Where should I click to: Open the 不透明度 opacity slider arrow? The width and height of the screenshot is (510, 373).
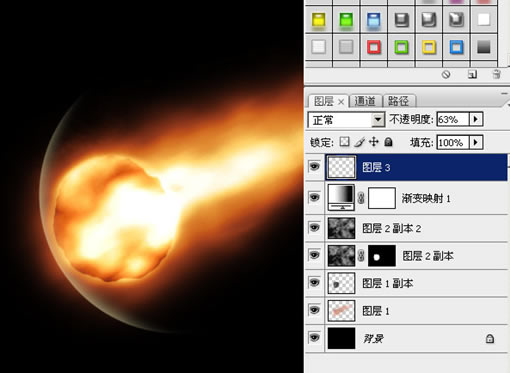coord(476,119)
